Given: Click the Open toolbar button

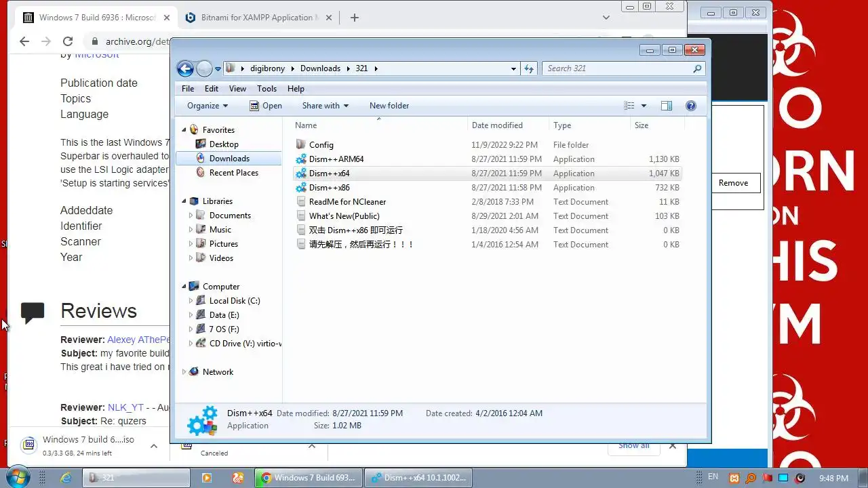Looking at the screenshot, I should [266, 106].
